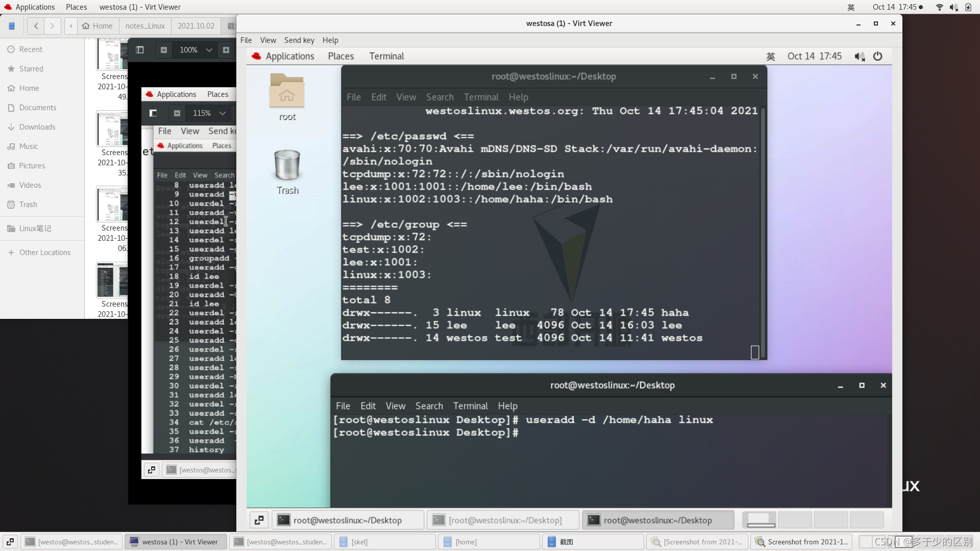Click the guest volume speaker icon
Viewport: 980px width, 551px height.
(860, 56)
